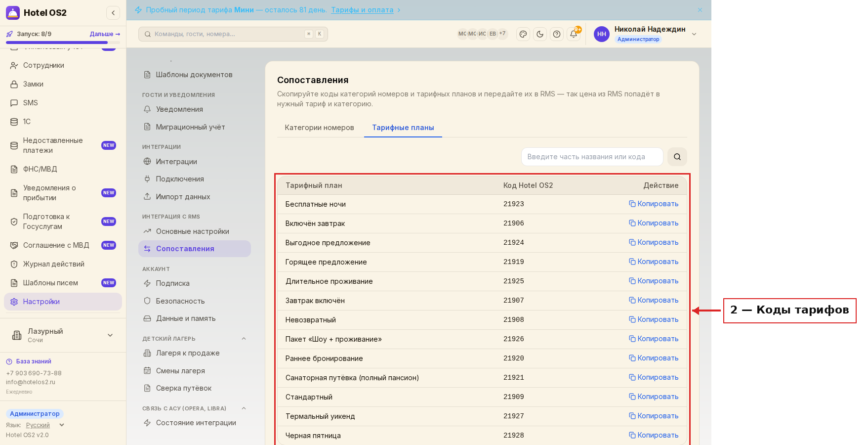868x445 pixels.
Task: Click the Дальше launch progress link
Action: tap(105, 34)
